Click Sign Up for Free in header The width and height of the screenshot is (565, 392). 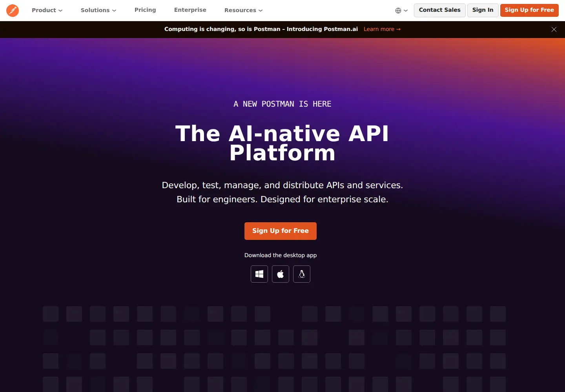[x=529, y=10]
